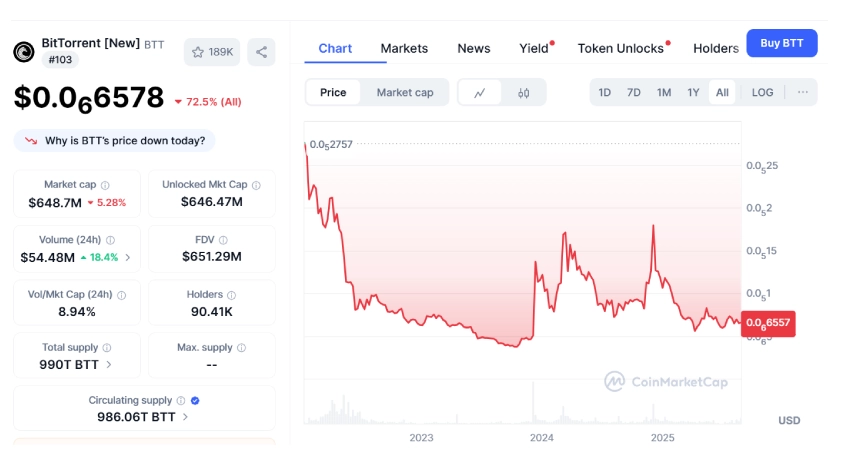Open 'Why is BTT's price down today?'

tap(114, 141)
